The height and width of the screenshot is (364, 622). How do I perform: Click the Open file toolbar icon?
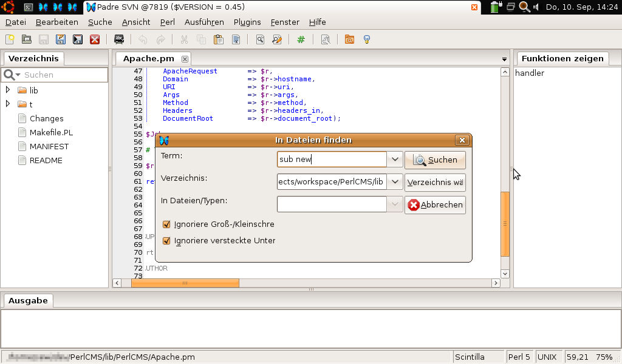pos(27,39)
